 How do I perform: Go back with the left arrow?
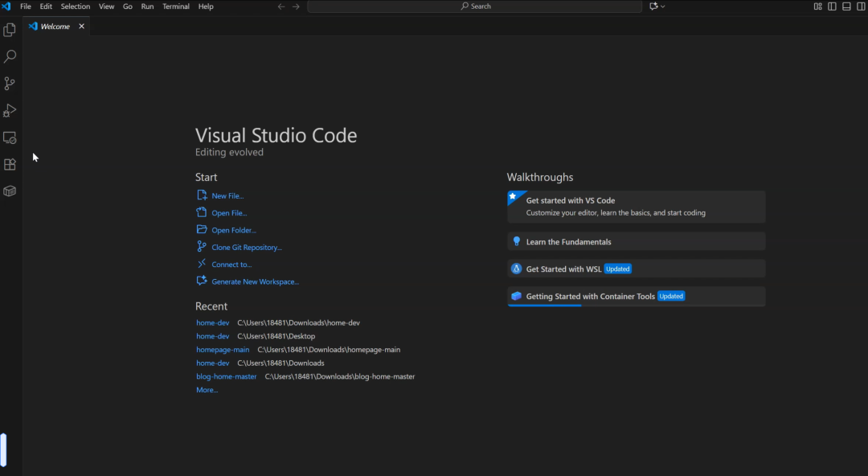(x=281, y=6)
